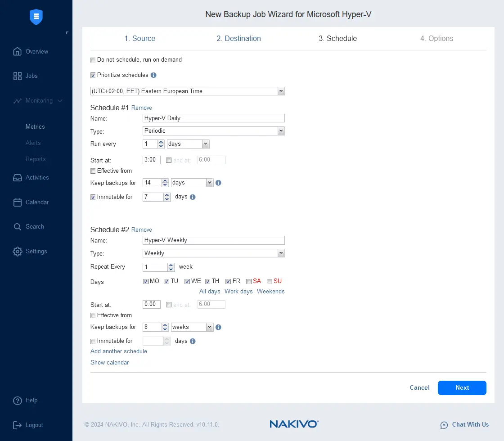Expand the Monitoring menu chevron
Screen dimensions: 504x441
pos(60,101)
